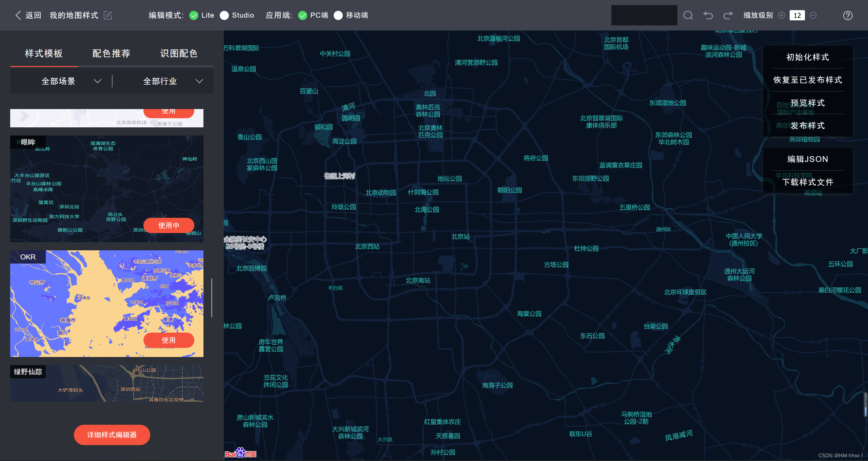The image size is (868, 461).
Task: Click 使用中 button on 眼眸 template
Action: [x=169, y=225]
